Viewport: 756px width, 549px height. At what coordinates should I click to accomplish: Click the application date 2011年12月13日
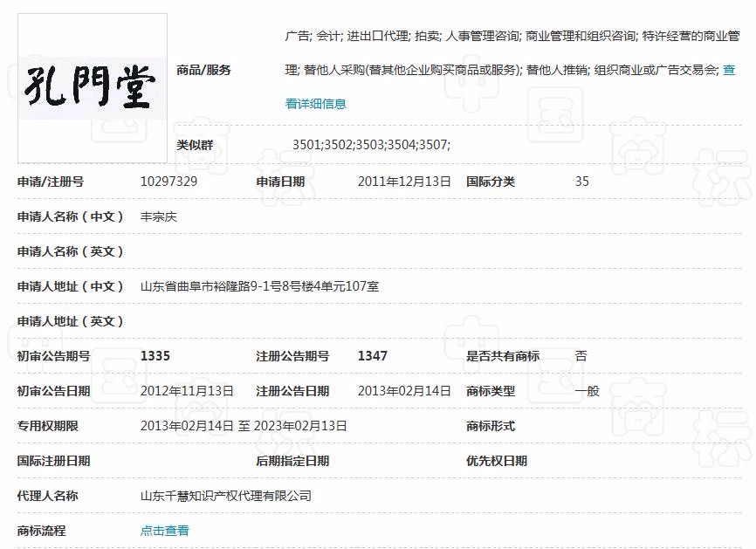pos(404,182)
